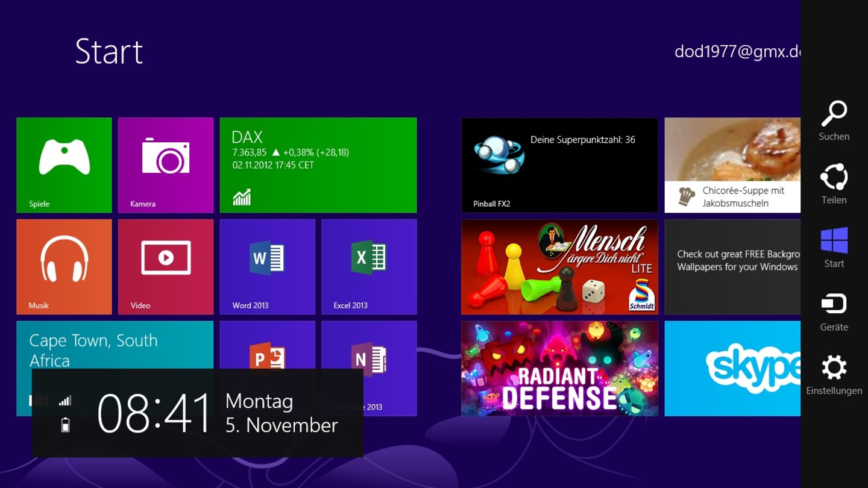Click the 08:41 clock display
The image size is (868, 488).
[154, 413]
